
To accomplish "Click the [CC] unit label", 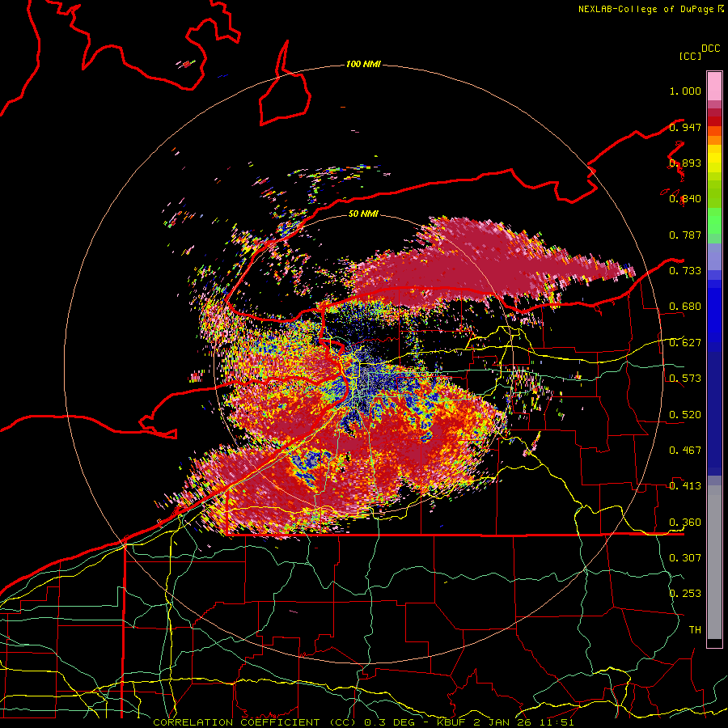I will pyautogui.click(x=690, y=56).
